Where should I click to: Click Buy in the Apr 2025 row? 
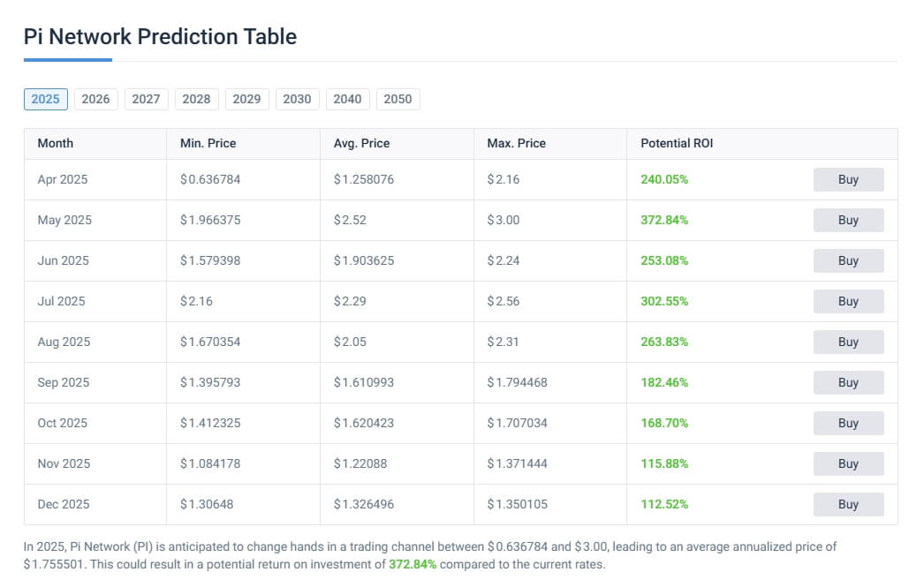pyautogui.click(x=848, y=179)
